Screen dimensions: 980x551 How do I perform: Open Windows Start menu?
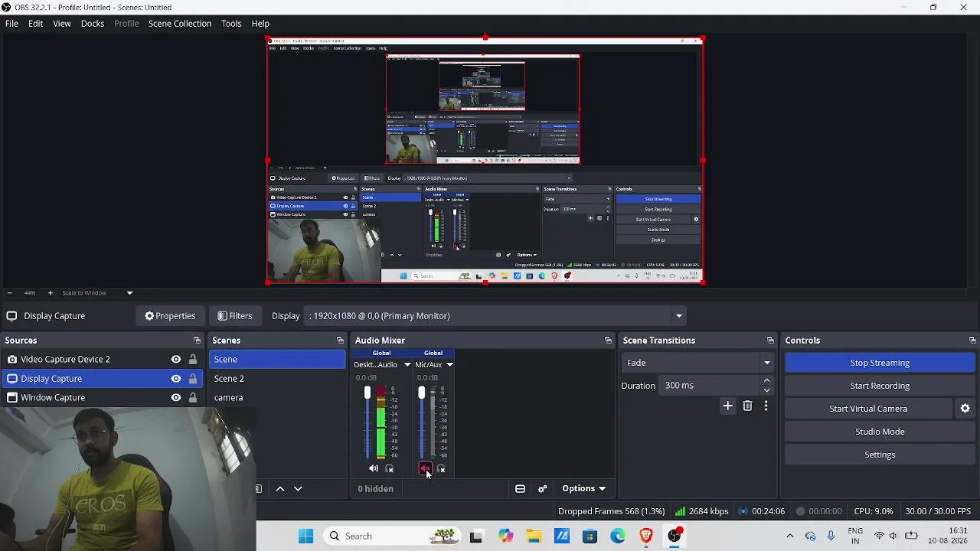coord(305,536)
